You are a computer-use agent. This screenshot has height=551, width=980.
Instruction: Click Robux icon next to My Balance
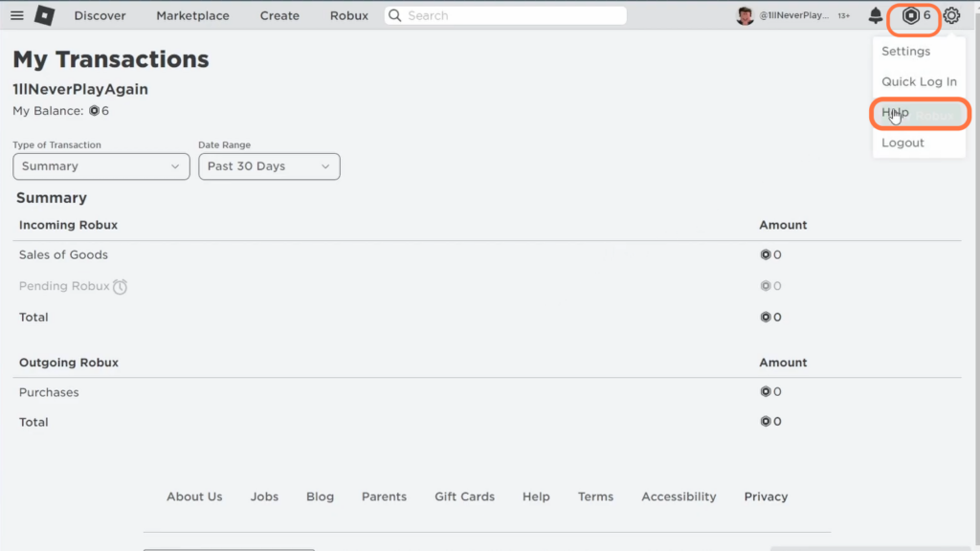(94, 111)
